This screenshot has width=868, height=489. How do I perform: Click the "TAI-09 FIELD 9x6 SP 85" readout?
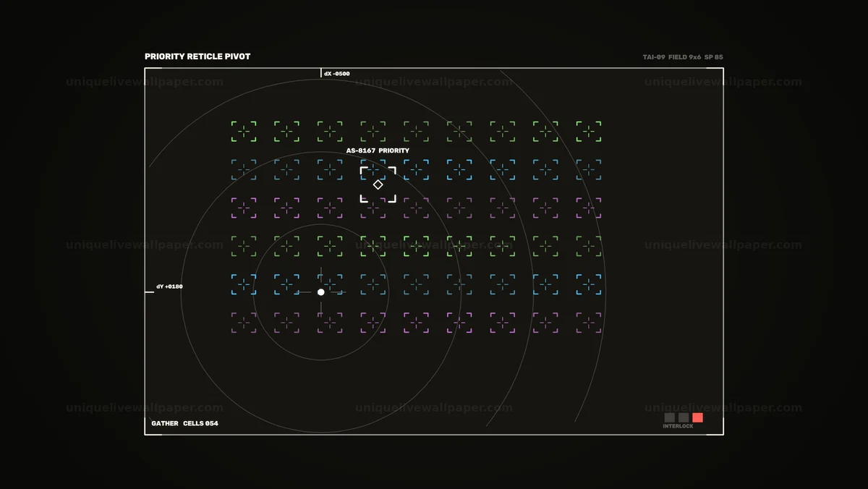(683, 57)
